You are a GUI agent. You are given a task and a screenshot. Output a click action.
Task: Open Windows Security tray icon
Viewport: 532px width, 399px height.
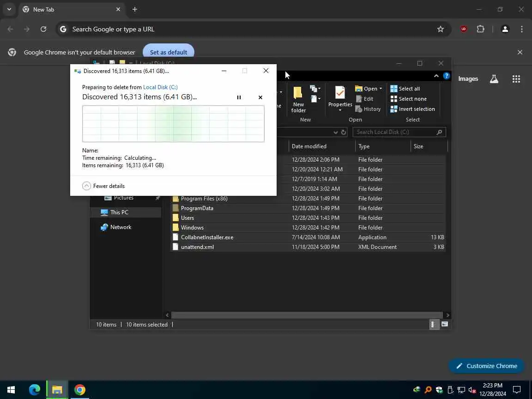coord(439,390)
